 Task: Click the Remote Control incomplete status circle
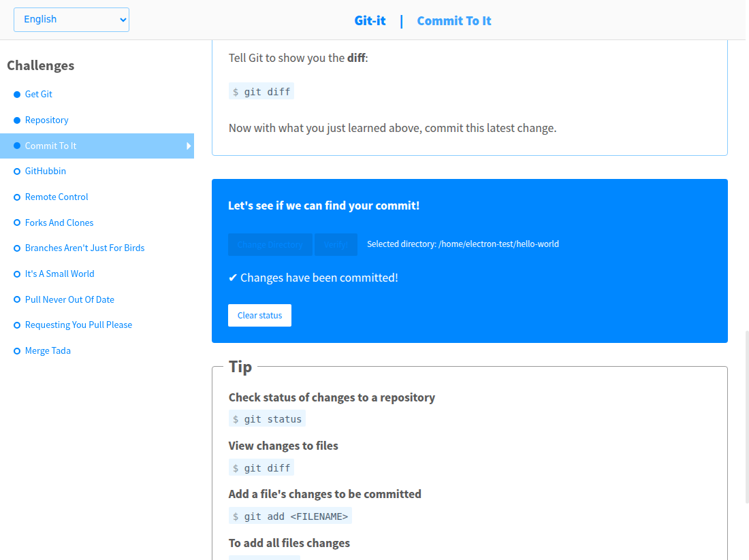tap(17, 197)
